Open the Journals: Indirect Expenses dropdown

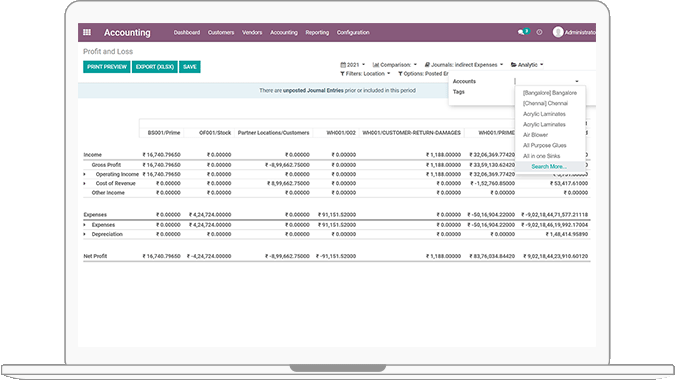pyautogui.click(x=464, y=65)
